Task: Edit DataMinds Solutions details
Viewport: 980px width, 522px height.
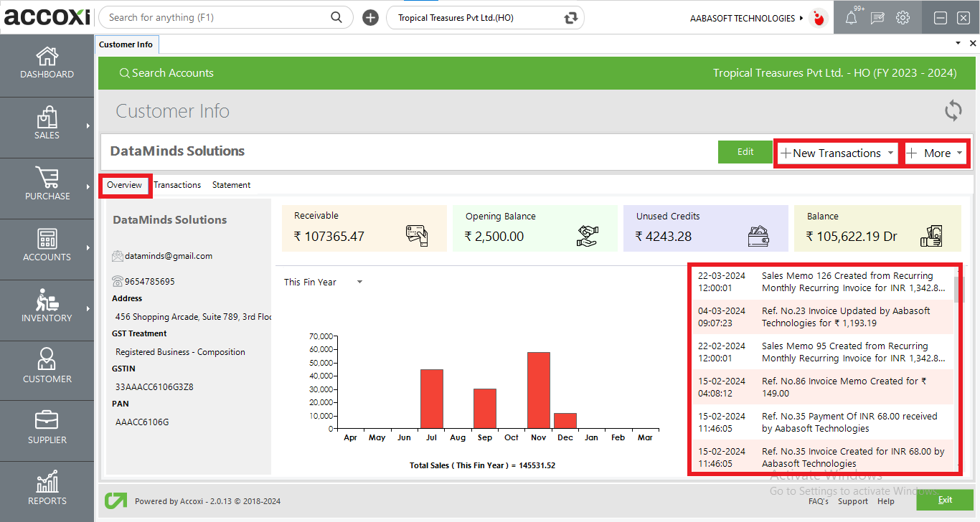Action: [x=745, y=152]
